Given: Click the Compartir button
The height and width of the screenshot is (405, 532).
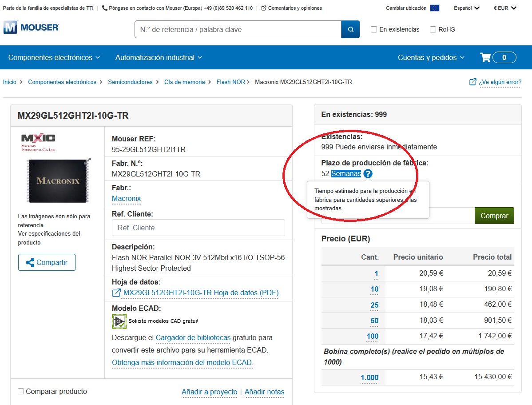Looking at the screenshot, I should pos(47,262).
